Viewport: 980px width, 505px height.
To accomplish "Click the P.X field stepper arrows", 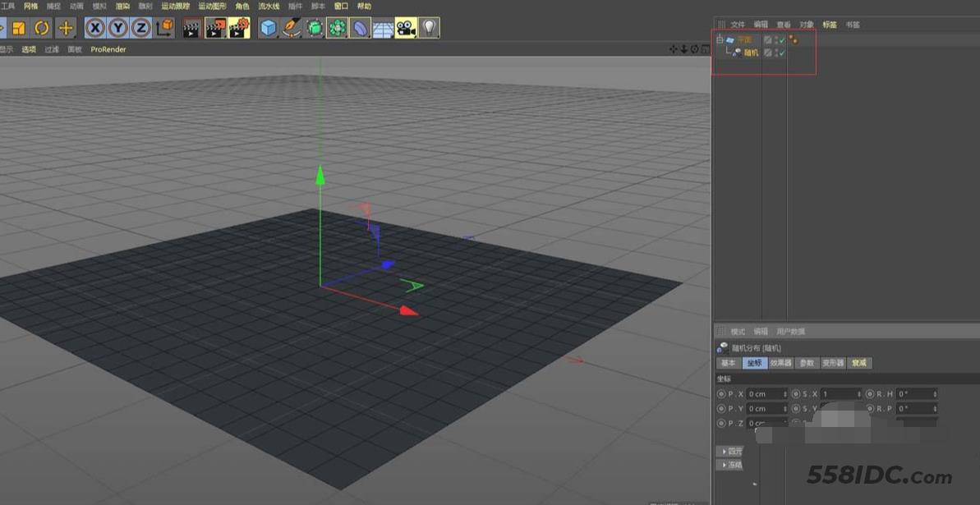I will 785,394.
